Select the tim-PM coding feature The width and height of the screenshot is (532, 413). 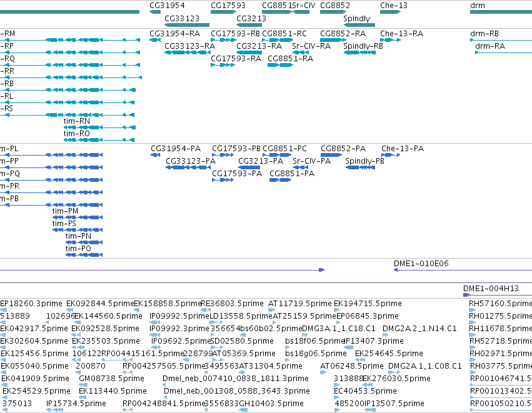tap(78, 217)
